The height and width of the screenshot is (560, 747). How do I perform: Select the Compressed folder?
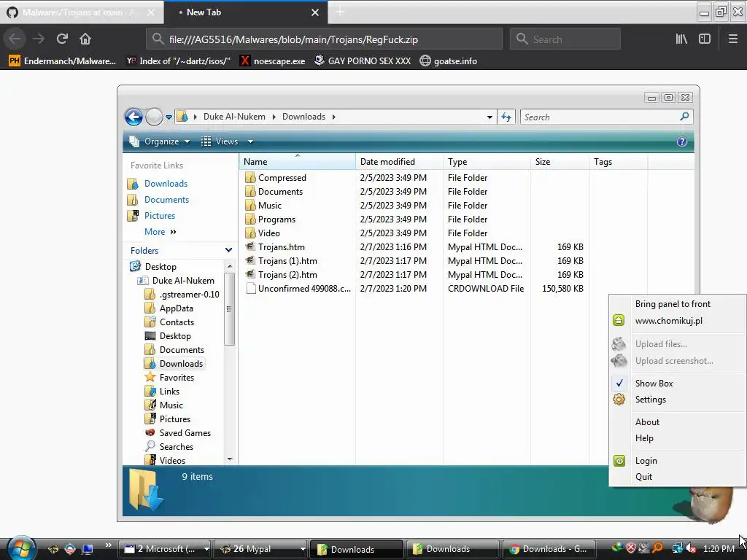282,178
